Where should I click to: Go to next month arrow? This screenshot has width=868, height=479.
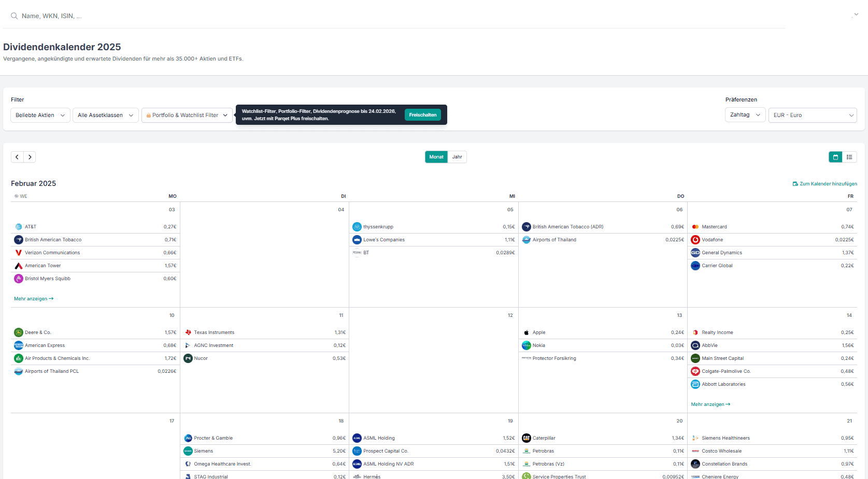pos(30,157)
